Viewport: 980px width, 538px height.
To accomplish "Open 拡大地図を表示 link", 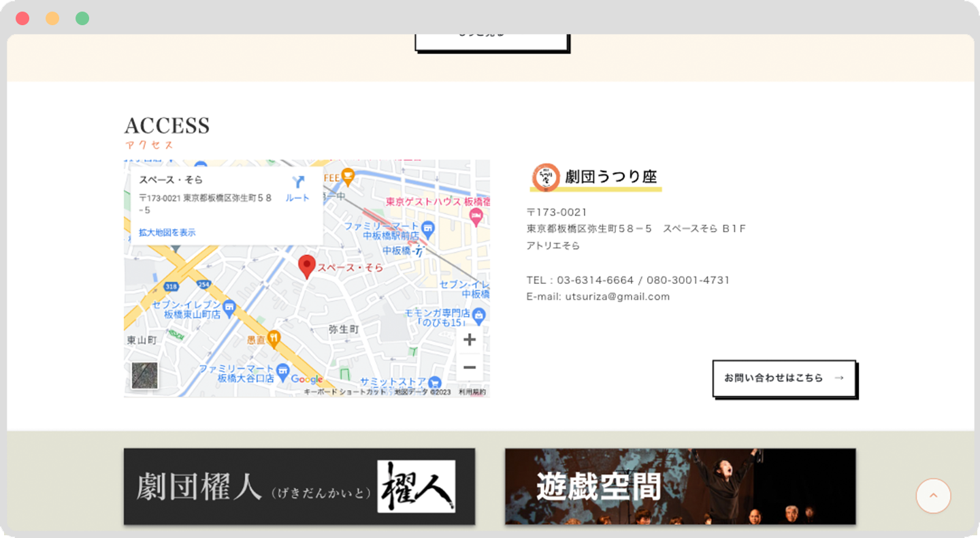I will point(167,232).
